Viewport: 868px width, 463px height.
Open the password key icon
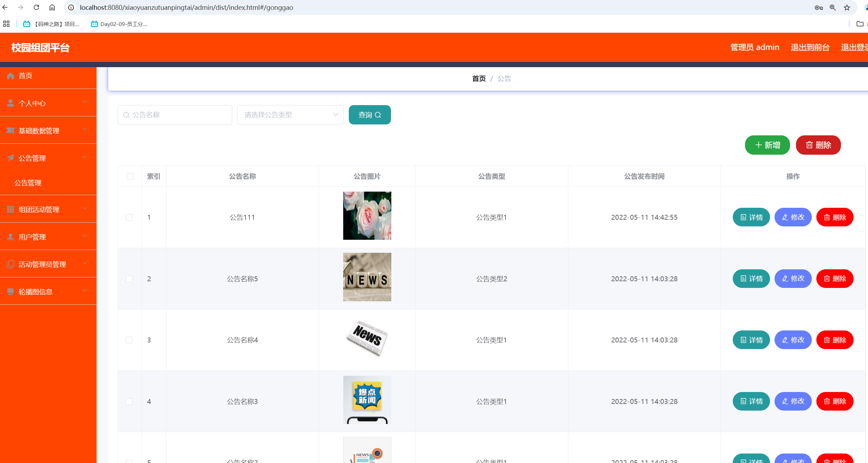click(818, 7)
